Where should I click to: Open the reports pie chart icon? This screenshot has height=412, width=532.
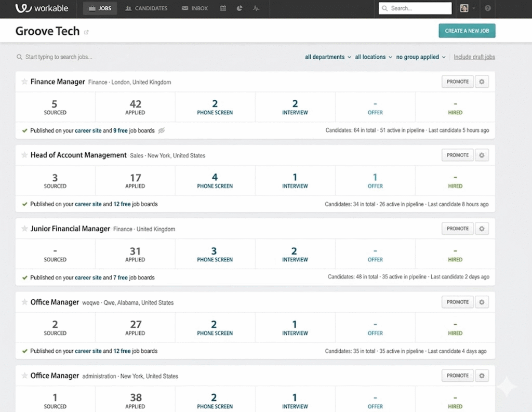click(240, 8)
